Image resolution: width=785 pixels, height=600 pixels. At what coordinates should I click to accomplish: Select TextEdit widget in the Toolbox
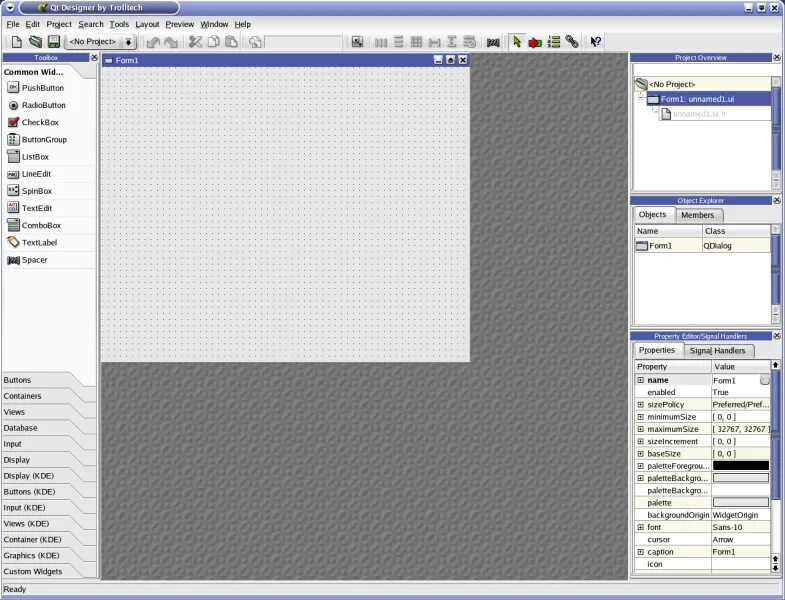(x=49, y=208)
